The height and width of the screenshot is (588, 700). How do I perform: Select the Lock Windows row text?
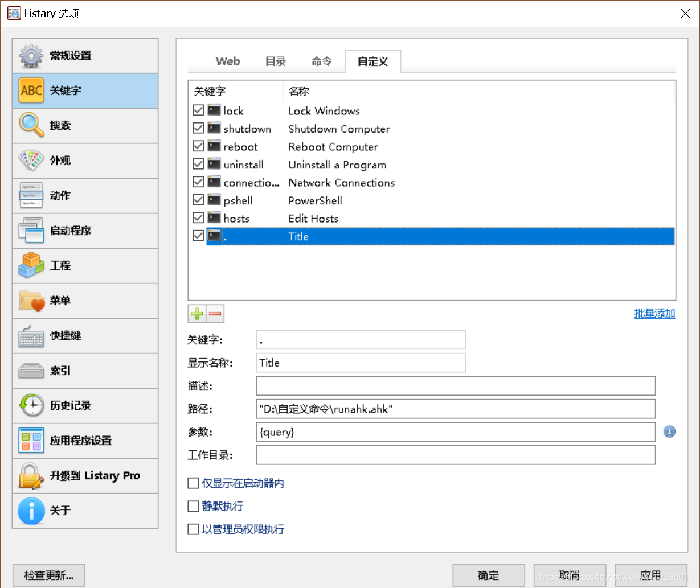click(324, 111)
